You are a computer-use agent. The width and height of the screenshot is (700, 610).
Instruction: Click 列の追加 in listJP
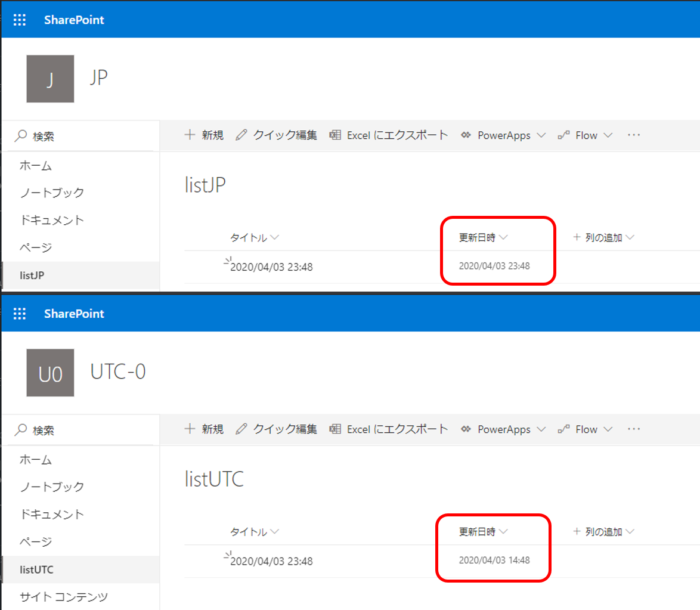tap(603, 237)
